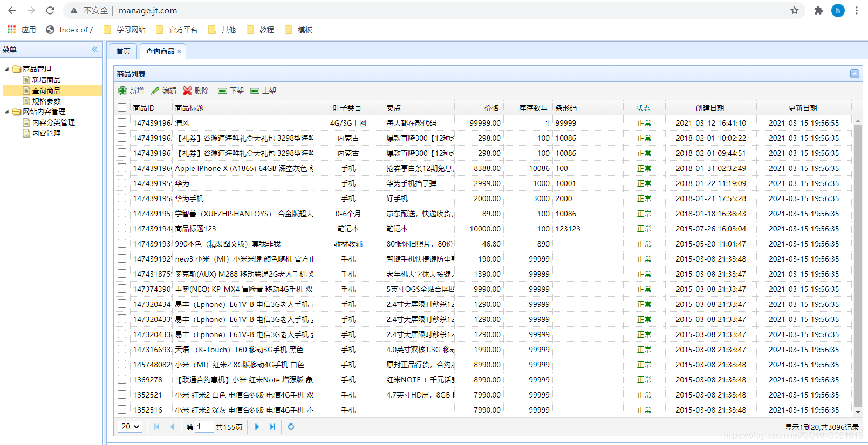868x445 pixels.
Task: Open the 教程 bookmark folder
Action: (x=260, y=30)
